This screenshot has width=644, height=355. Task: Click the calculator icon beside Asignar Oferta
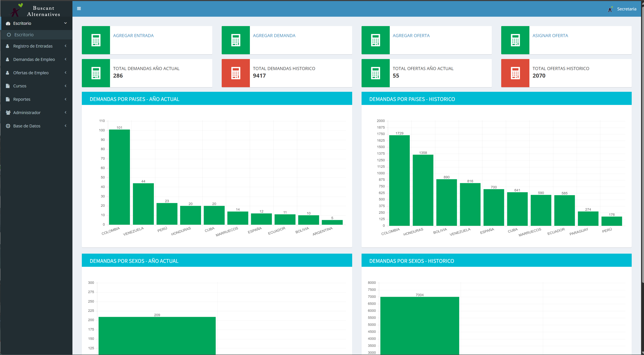[x=515, y=40]
